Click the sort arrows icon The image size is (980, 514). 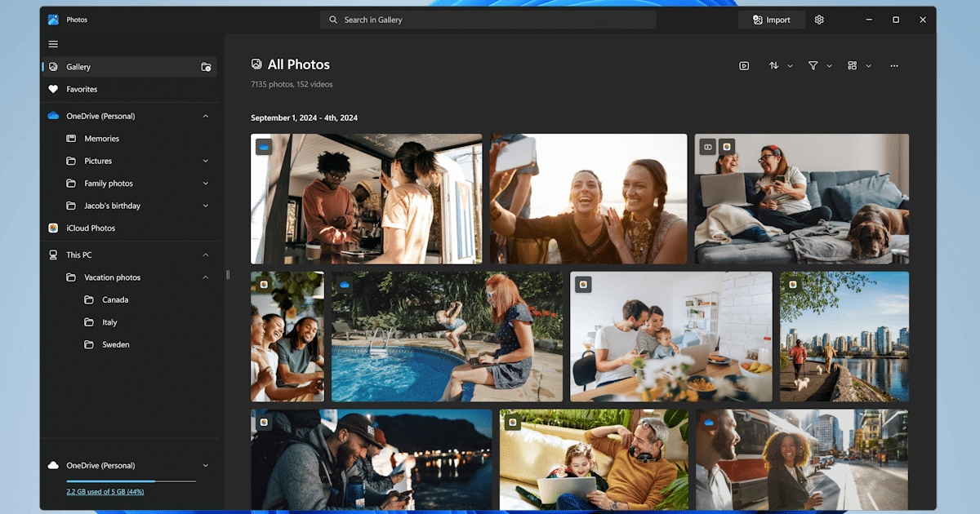pyautogui.click(x=774, y=66)
